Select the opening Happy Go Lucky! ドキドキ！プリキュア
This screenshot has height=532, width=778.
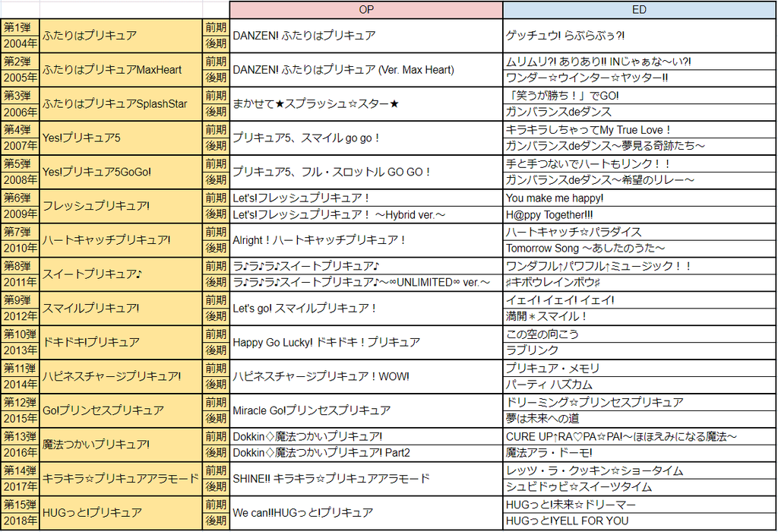click(366, 343)
